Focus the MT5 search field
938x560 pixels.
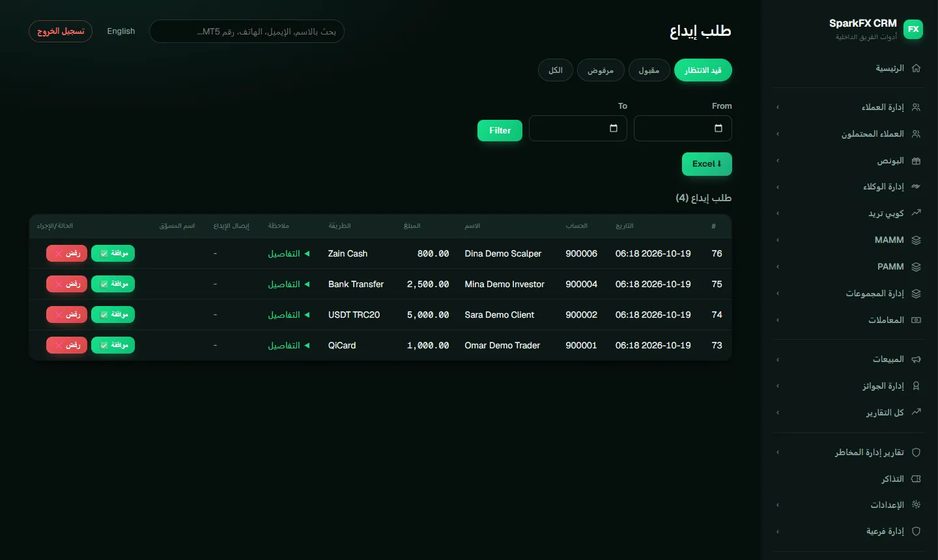tap(247, 31)
